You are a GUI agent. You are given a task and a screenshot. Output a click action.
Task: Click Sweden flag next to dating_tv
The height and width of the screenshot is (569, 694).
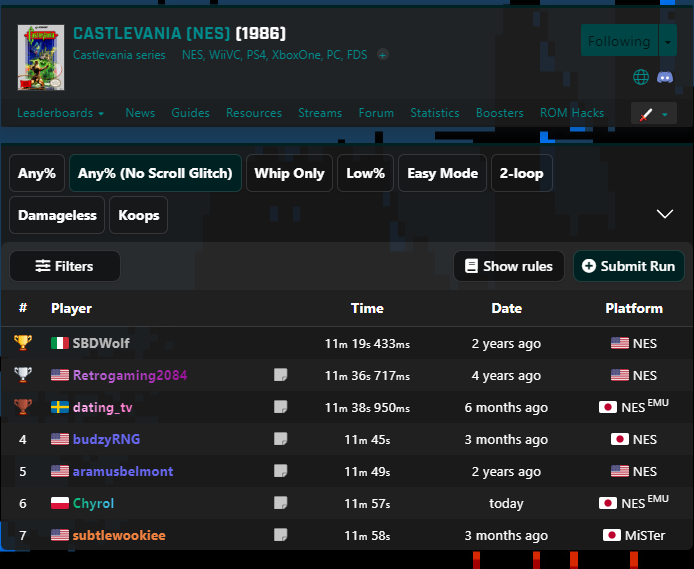60,407
